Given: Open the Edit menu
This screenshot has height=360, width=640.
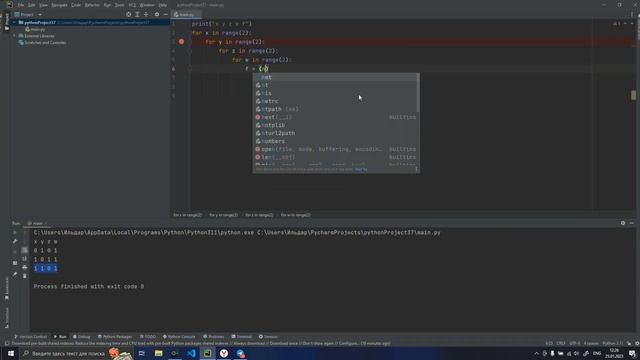Looking at the screenshot, I should [x=31, y=5].
